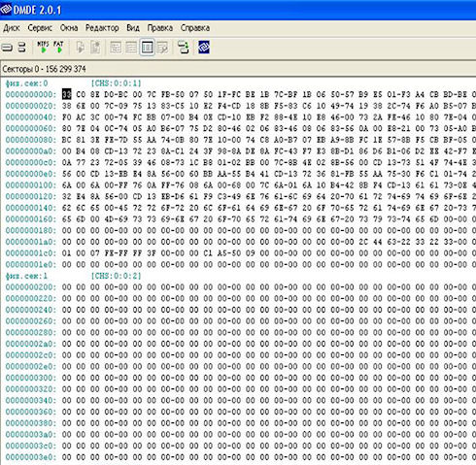The width and height of the screenshot is (476, 465).
Task: Open the Диск menu
Action: click(x=12, y=28)
